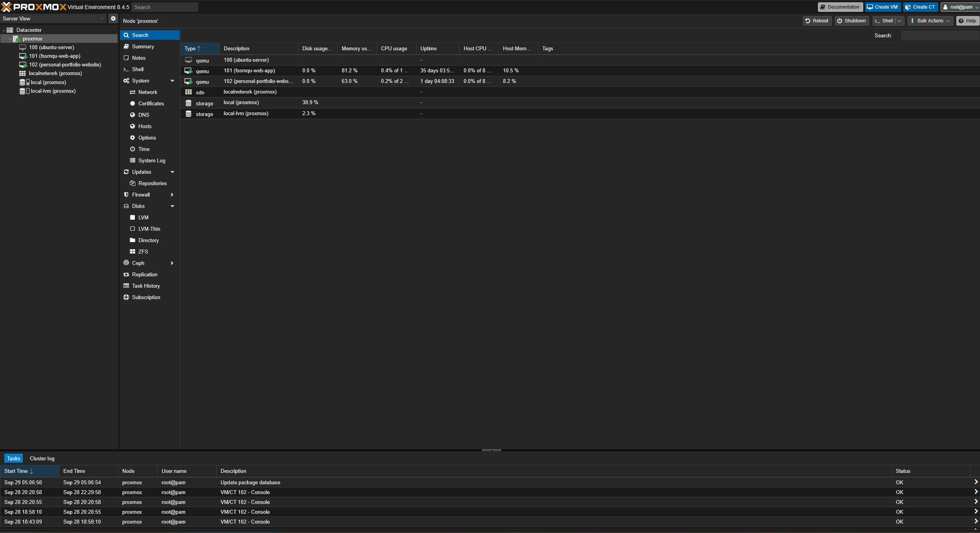Open the Bulk Actions dropdown
The image size is (980, 533).
930,20
